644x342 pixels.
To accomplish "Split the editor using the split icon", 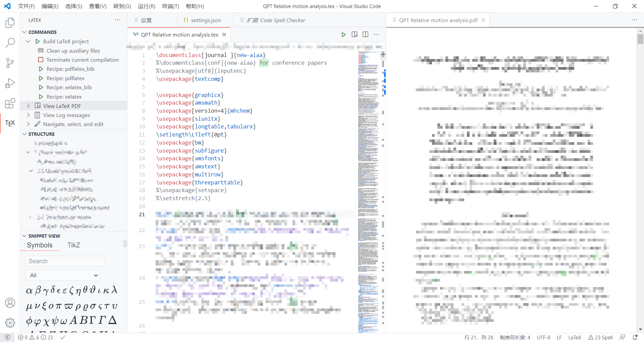I will tap(365, 35).
